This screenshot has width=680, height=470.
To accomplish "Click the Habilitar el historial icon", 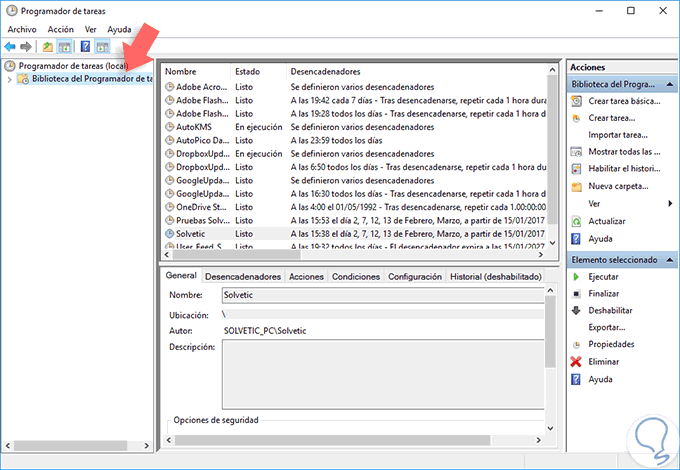I will (576, 169).
